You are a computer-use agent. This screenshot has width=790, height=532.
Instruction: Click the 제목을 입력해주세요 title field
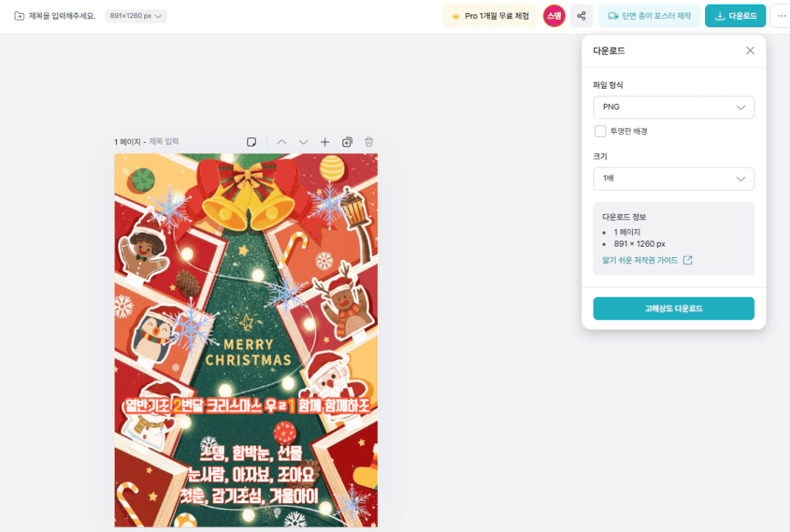click(x=62, y=16)
